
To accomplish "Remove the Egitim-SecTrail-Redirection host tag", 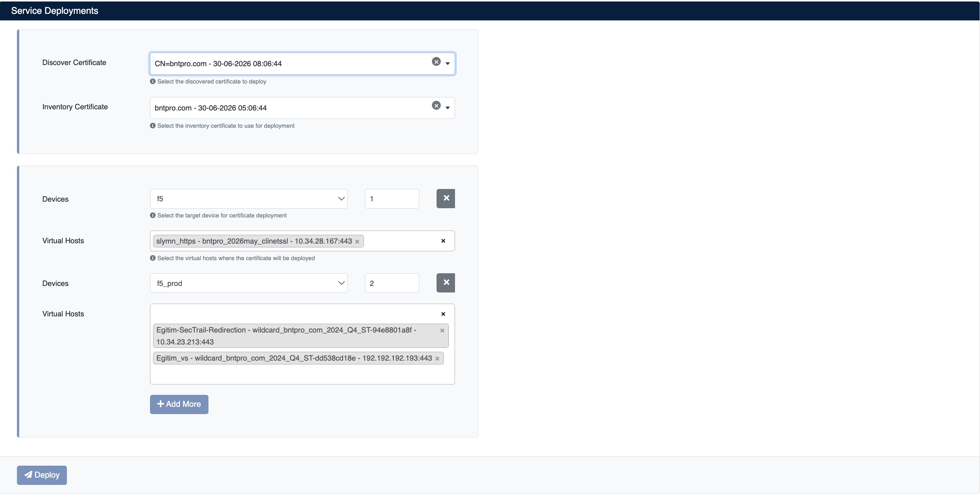I will tap(442, 331).
